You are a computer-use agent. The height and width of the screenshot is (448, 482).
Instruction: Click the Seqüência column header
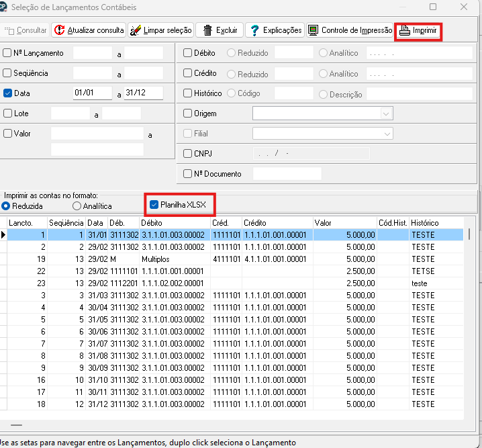click(66, 222)
